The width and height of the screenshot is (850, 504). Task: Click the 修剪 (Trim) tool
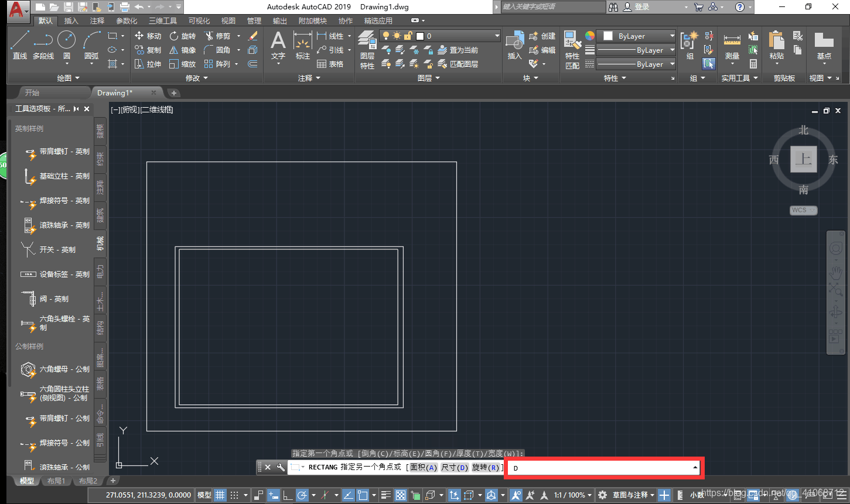217,36
